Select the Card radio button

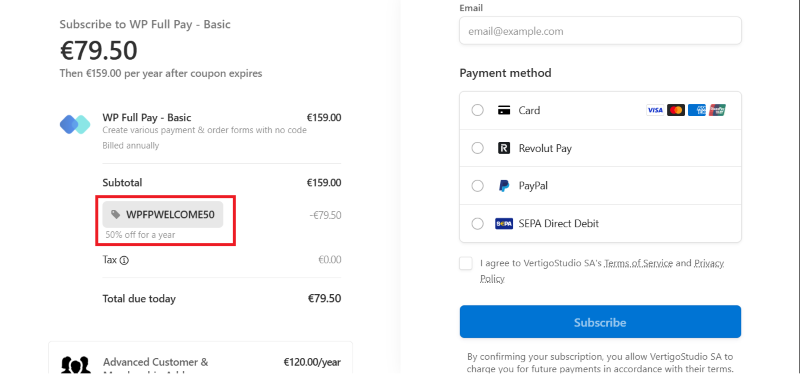(x=478, y=110)
